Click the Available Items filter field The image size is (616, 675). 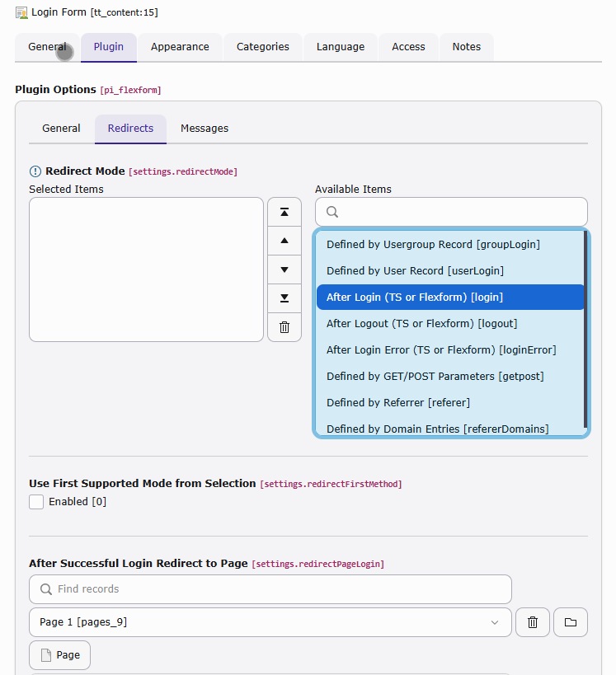(x=451, y=212)
